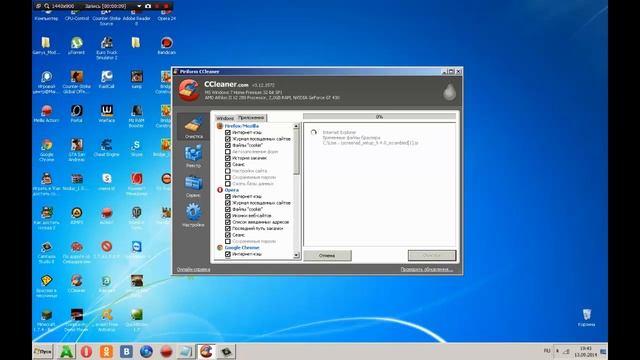Check Opera saved passwords checkbox
640x360 pixels.
click(x=228, y=241)
